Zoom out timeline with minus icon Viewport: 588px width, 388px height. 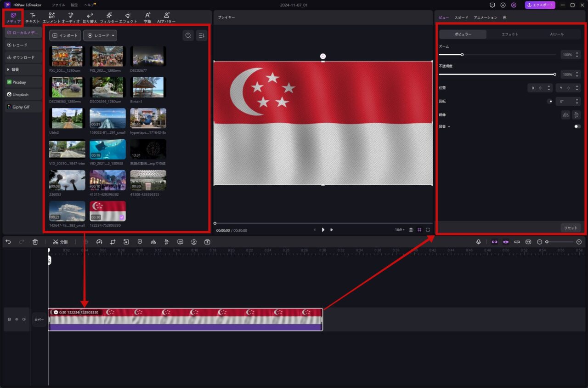[x=540, y=241]
